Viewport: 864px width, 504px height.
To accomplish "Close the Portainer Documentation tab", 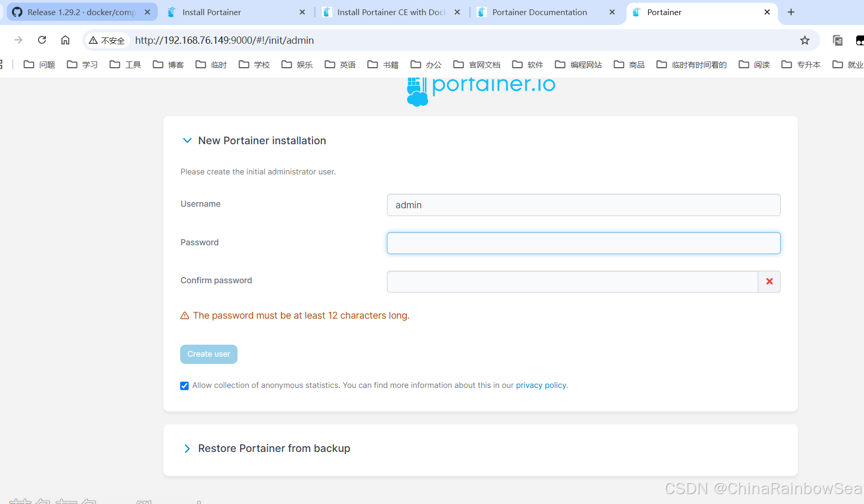I will [612, 12].
